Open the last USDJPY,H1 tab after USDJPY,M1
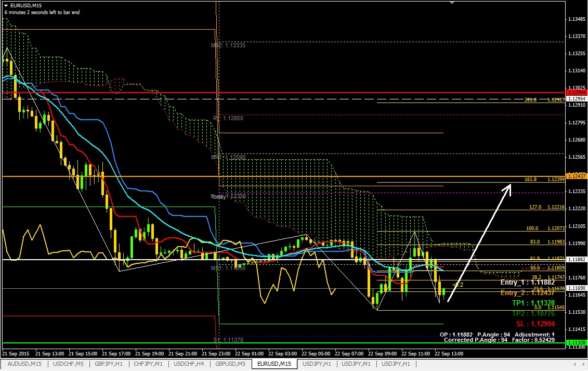This screenshot has width=588, height=371. 396,364
